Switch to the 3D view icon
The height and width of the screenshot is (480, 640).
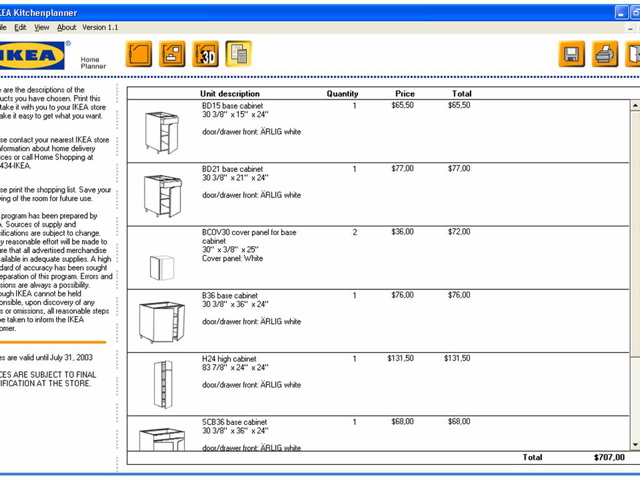tap(205, 54)
